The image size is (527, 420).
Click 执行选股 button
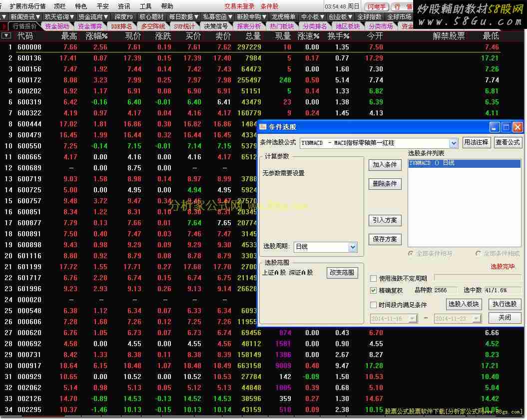point(505,304)
